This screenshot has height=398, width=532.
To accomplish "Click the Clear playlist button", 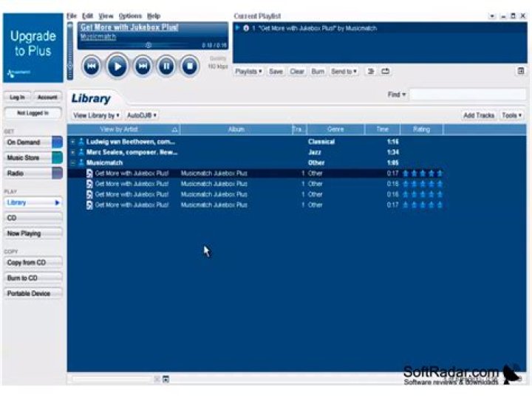I will 297,72.
